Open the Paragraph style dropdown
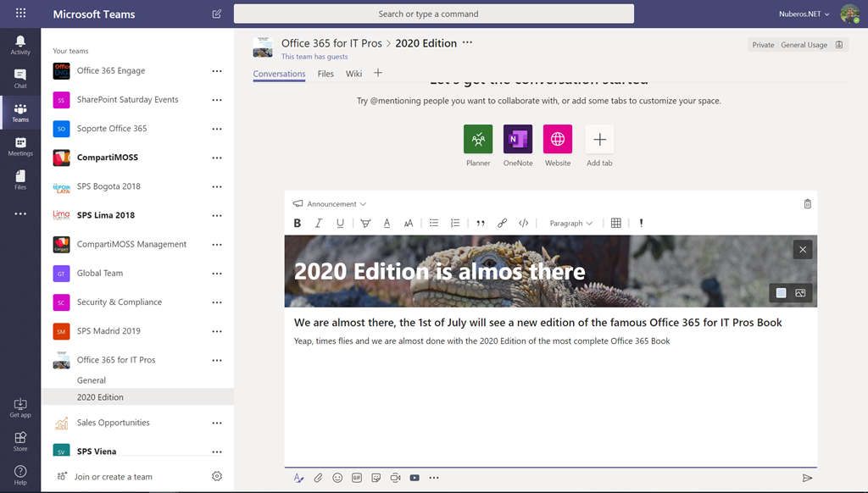The image size is (868, 493). (x=570, y=223)
